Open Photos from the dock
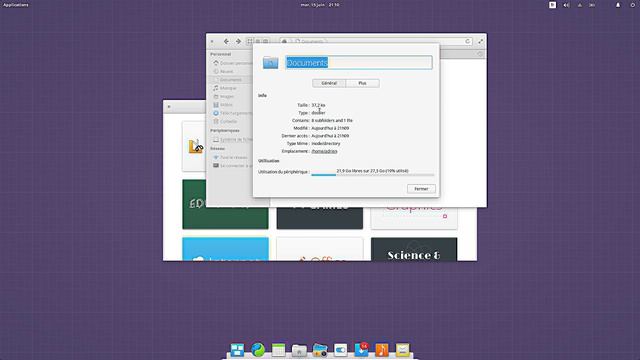 click(x=320, y=350)
